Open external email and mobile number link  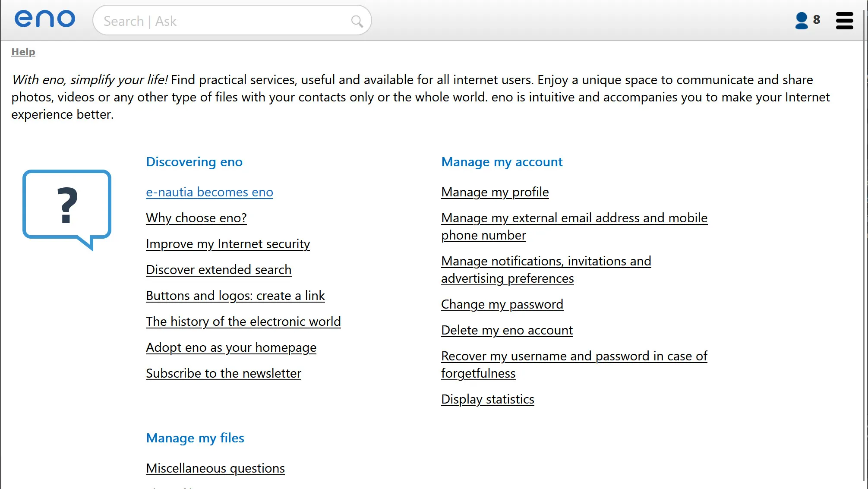pyautogui.click(x=574, y=227)
